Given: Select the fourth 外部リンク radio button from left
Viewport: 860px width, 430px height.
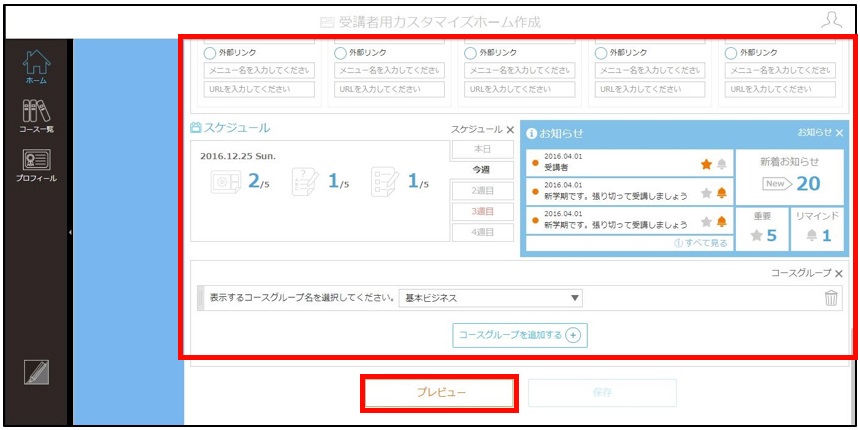Looking at the screenshot, I should pos(601,53).
